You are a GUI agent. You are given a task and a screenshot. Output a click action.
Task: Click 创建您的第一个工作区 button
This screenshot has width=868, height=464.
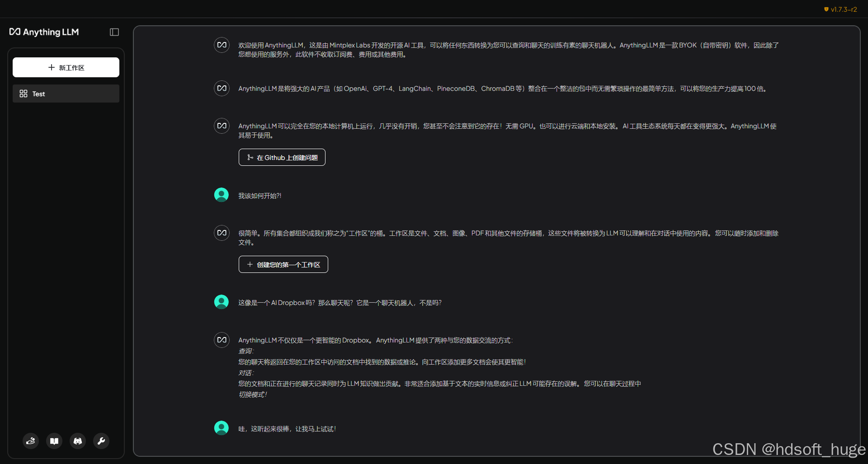(283, 264)
